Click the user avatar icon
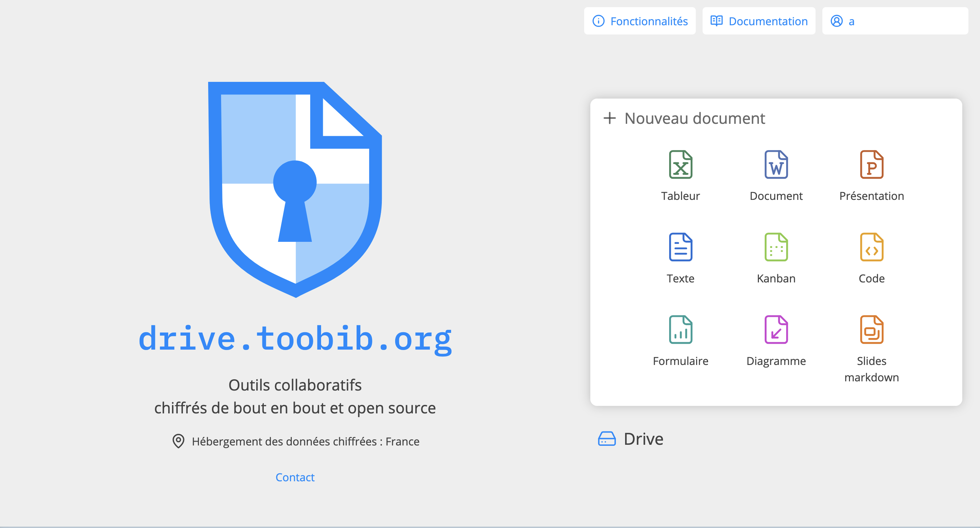980x528 pixels. pos(836,21)
